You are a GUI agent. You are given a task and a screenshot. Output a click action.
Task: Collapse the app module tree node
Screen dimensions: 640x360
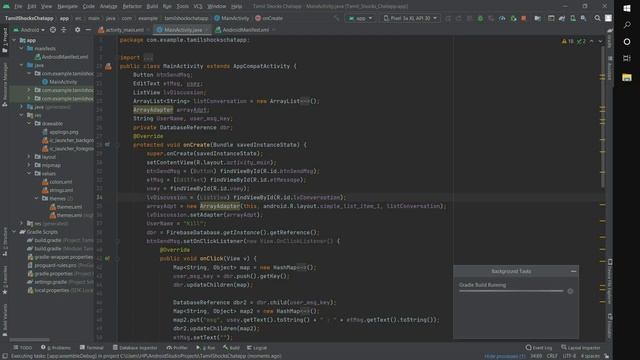[x=14, y=40]
